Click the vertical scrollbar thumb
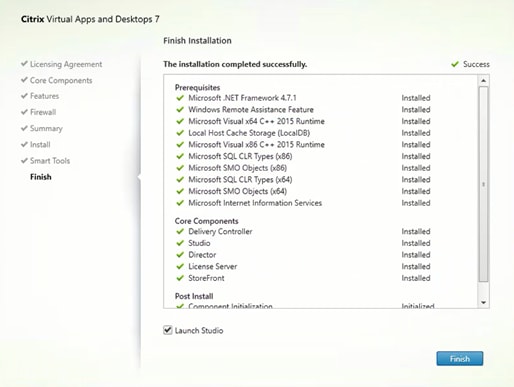The height and width of the screenshot is (387, 514). (x=483, y=184)
